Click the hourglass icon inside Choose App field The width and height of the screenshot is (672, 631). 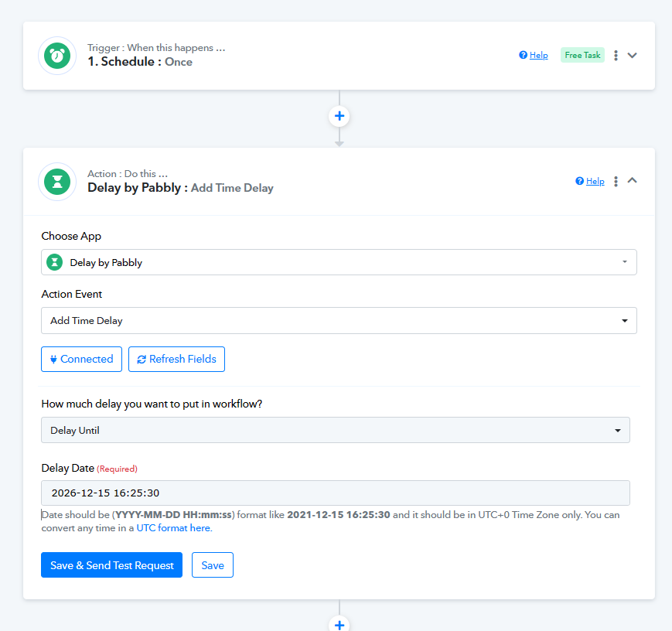point(54,262)
